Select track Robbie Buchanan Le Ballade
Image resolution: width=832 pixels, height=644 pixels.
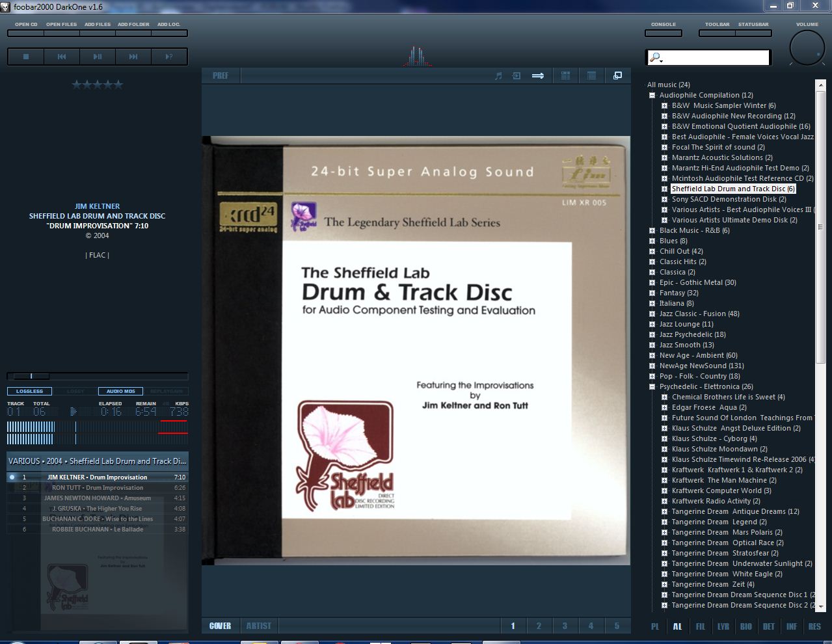click(98, 530)
